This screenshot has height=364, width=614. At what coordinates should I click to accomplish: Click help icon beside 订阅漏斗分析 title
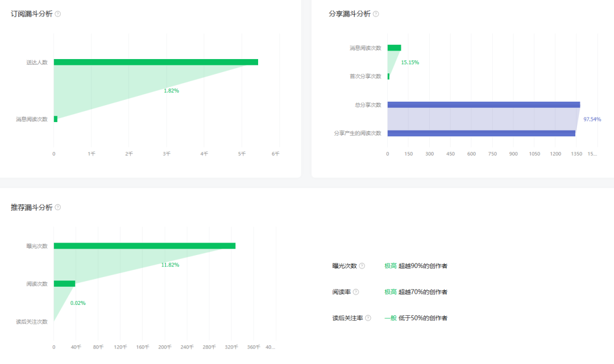(x=58, y=14)
